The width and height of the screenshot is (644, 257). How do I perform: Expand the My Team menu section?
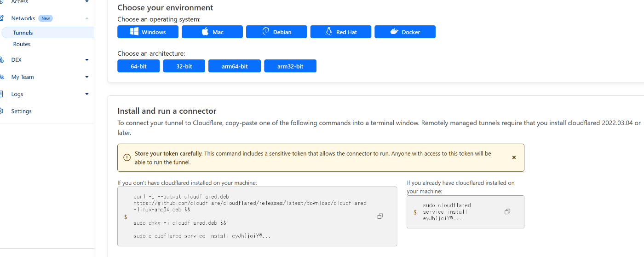click(87, 77)
